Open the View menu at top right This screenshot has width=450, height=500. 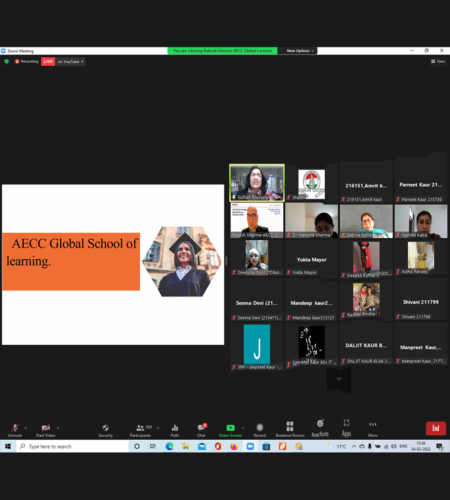pyautogui.click(x=438, y=61)
